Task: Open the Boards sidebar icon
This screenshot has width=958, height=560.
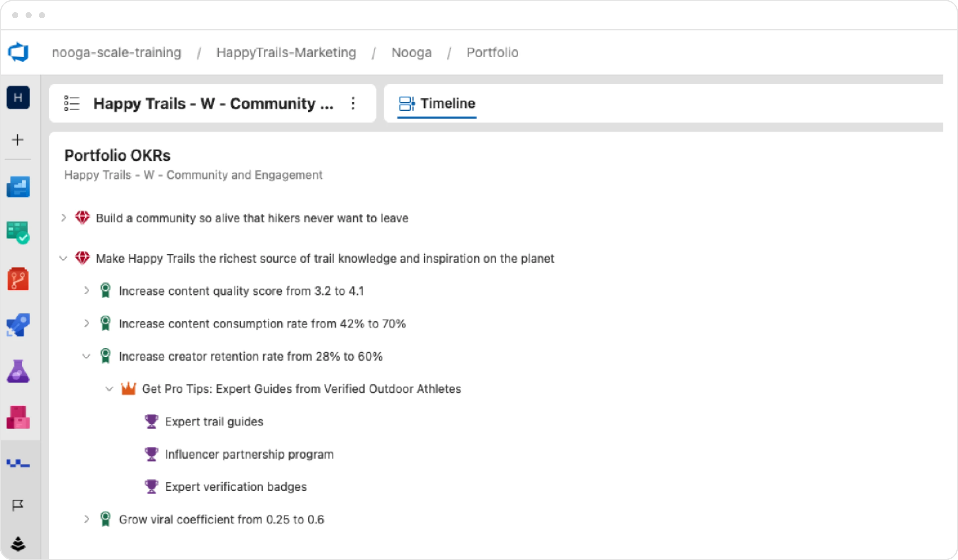Action: pyautogui.click(x=18, y=232)
